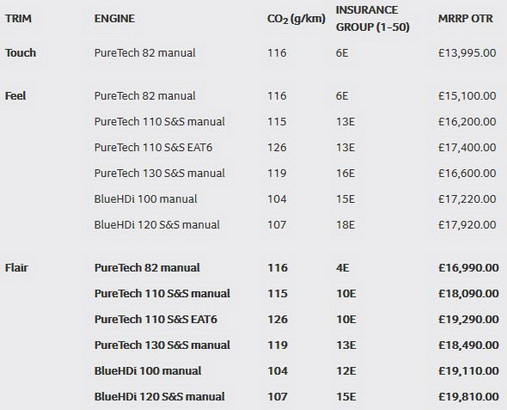Click the Flair PureTech 82 manual entry
This screenshot has height=410, width=507.
(x=147, y=268)
